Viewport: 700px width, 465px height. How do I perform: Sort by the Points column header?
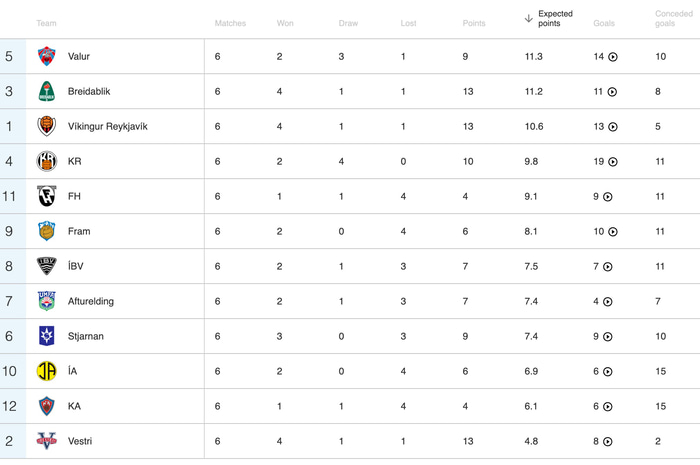click(474, 23)
